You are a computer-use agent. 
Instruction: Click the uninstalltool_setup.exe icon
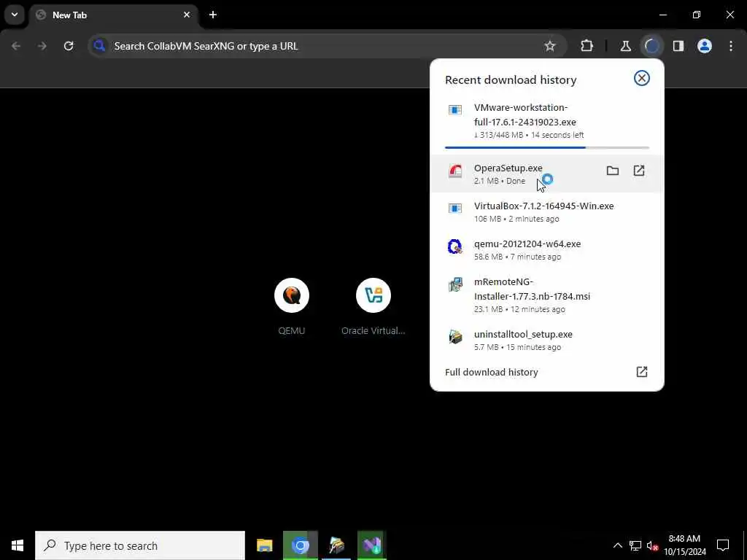(455, 337)
